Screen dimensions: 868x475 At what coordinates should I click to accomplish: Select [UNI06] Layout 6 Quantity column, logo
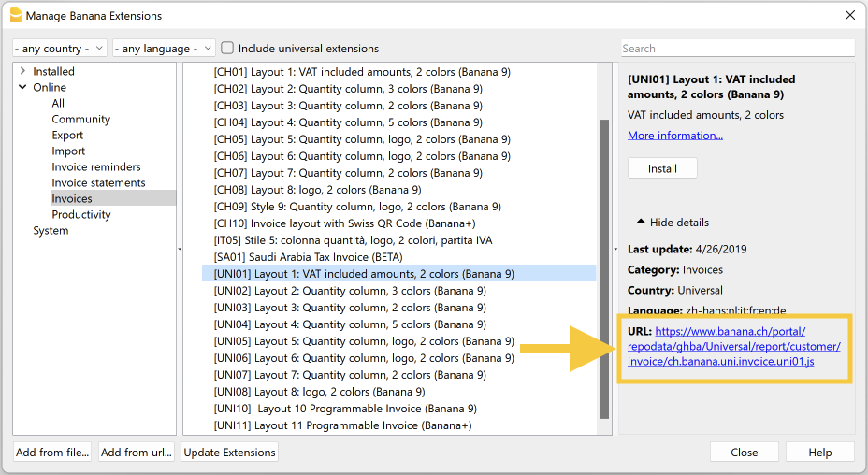(x=364, y=357)
